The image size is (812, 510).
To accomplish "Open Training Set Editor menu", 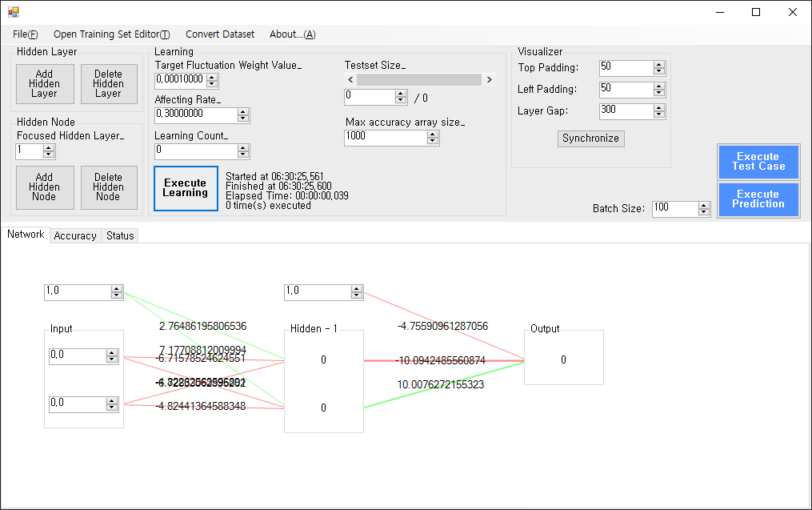I will pos(111,34).
